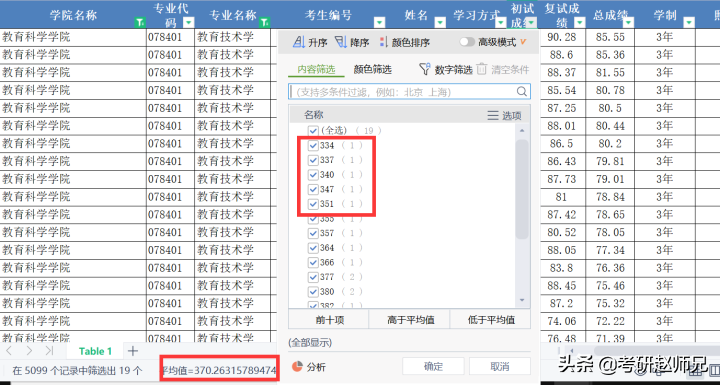Screen dimensions: 720x385
Task: Open the 考生编号 column filter dropdown
Action: tap(379, 23)
